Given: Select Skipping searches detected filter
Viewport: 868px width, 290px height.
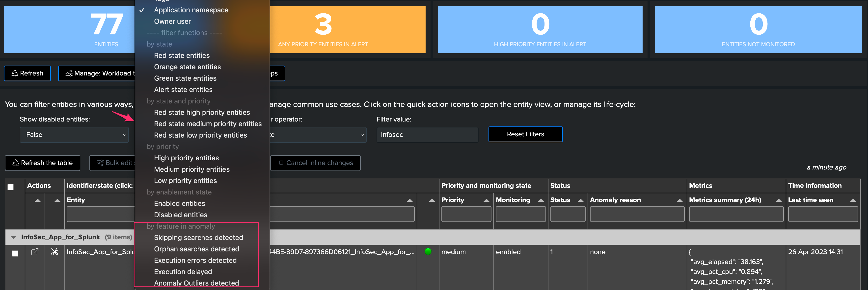Looking at the screenshot, I should (x=198, y=238).
